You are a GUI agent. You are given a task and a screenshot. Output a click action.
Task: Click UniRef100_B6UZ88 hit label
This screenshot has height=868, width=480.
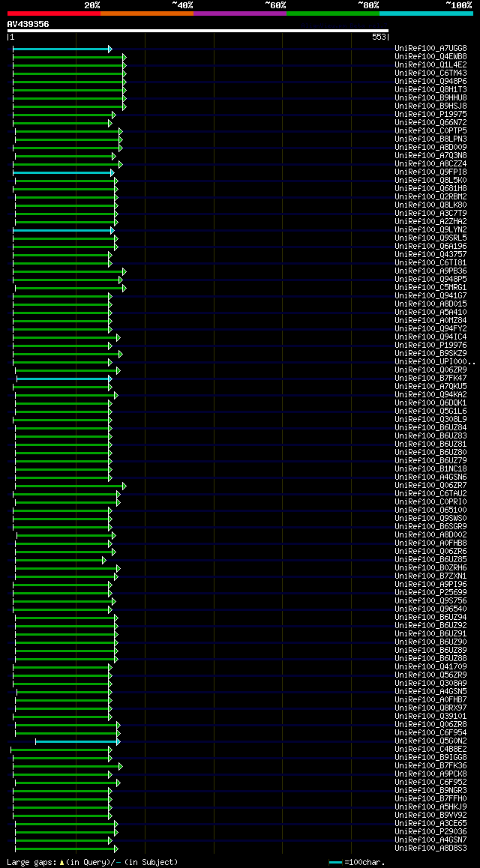tap(430, 658)
